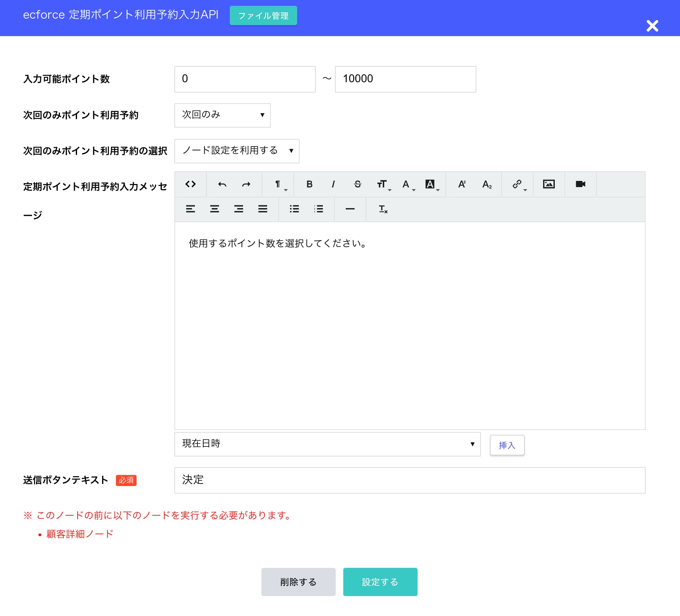Insert a horizontal line
The width and height of the screenshot is (680, 616).
click(x=350, y=209)
